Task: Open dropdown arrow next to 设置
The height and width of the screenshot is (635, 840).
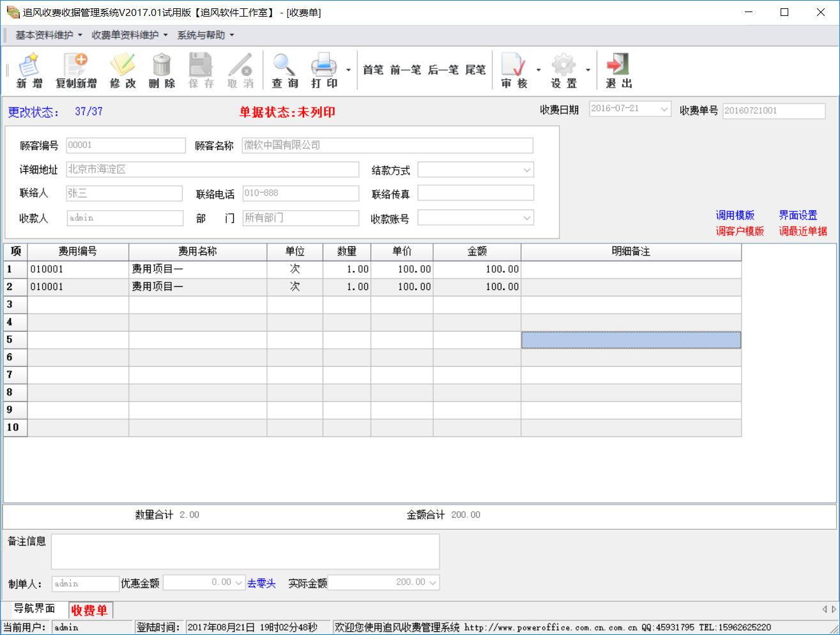Action: pyautogui.click(x=588, y=70)
